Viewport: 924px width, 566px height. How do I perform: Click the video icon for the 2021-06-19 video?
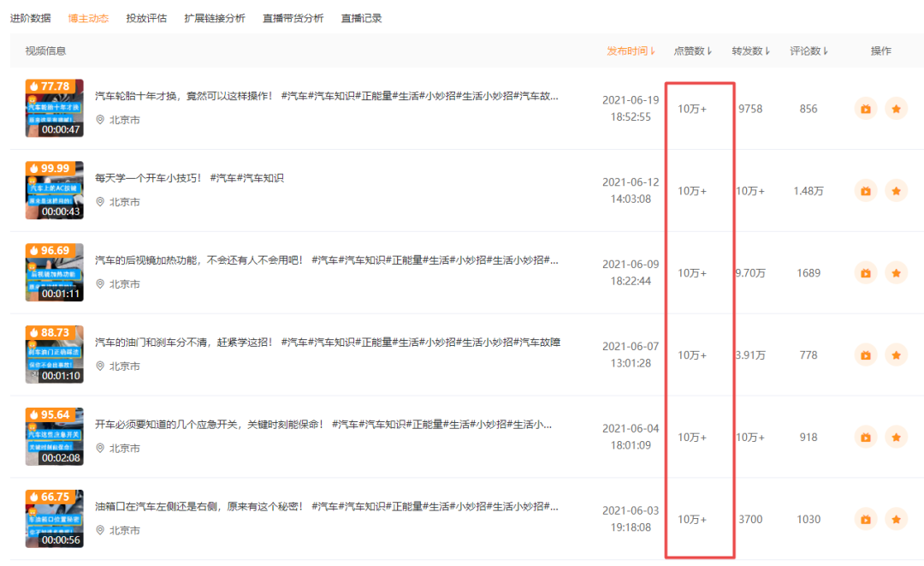click(x=866, y=109)
